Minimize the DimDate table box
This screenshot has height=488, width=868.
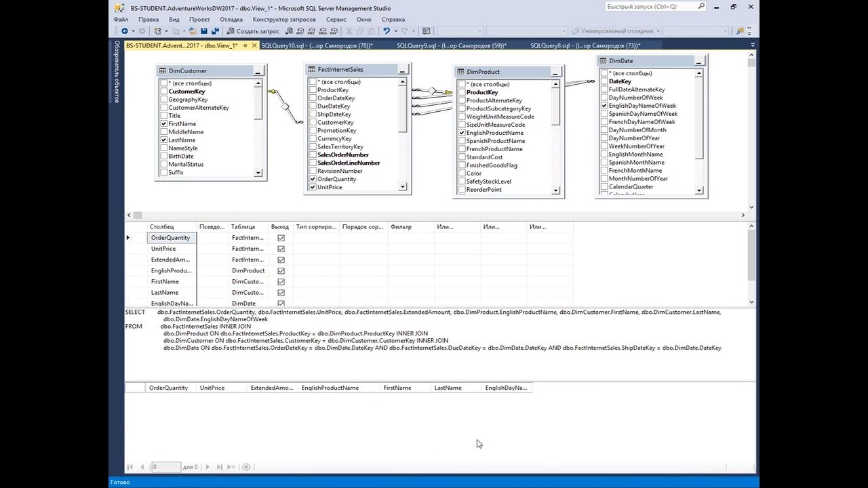click(x=698, y=61)
